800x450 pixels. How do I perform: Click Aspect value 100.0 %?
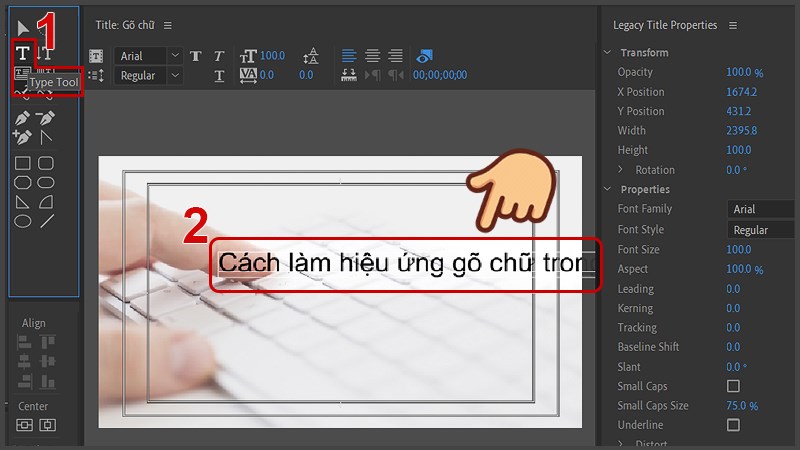pos(744,269)
